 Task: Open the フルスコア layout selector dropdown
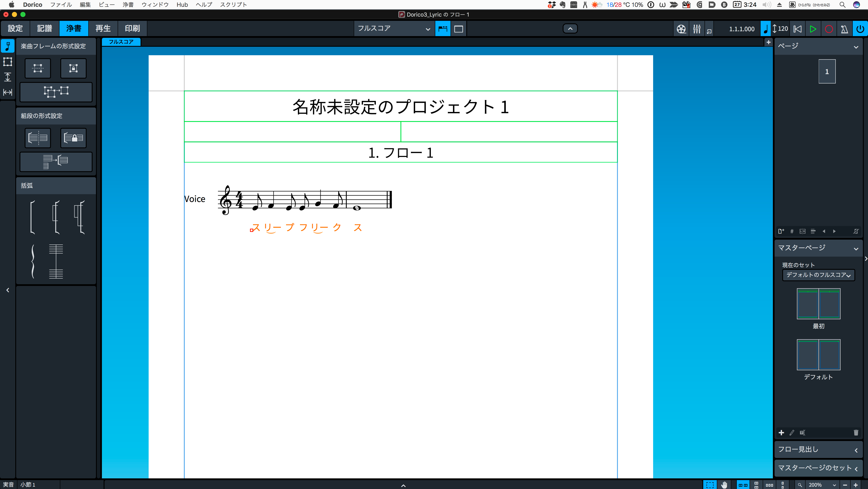pos(394,29)
